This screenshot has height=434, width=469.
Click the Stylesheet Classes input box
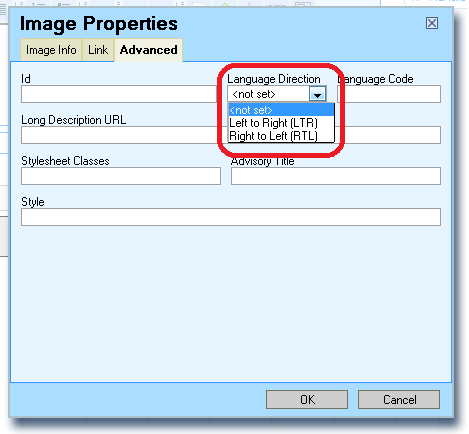point(121,176)
